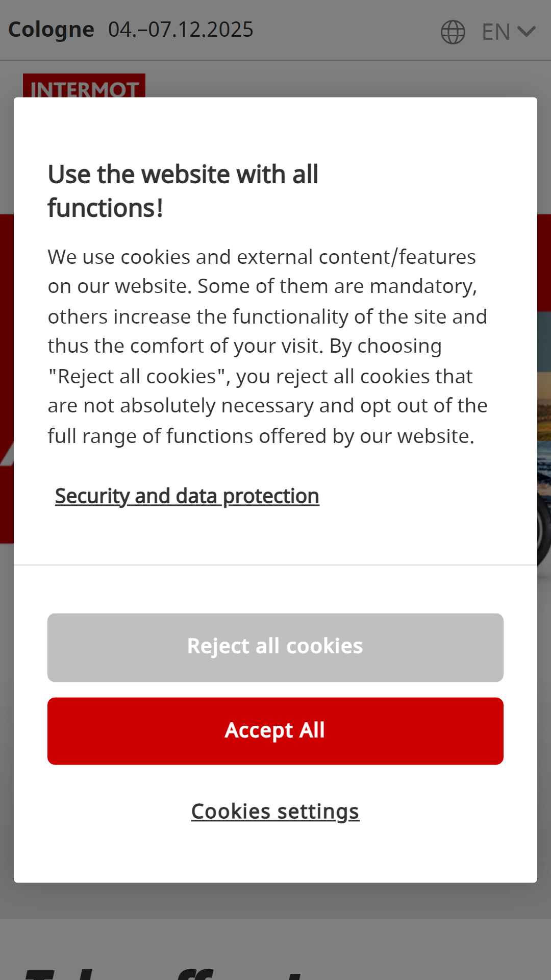This screenshot has width=551, height=980.
Task: Click the dimmed overlay beneath the cookie dialog
Action: point(275,901)
